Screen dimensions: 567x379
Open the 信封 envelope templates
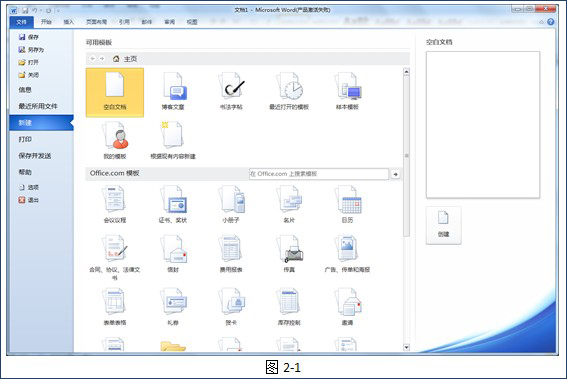(x=173, y=254)
